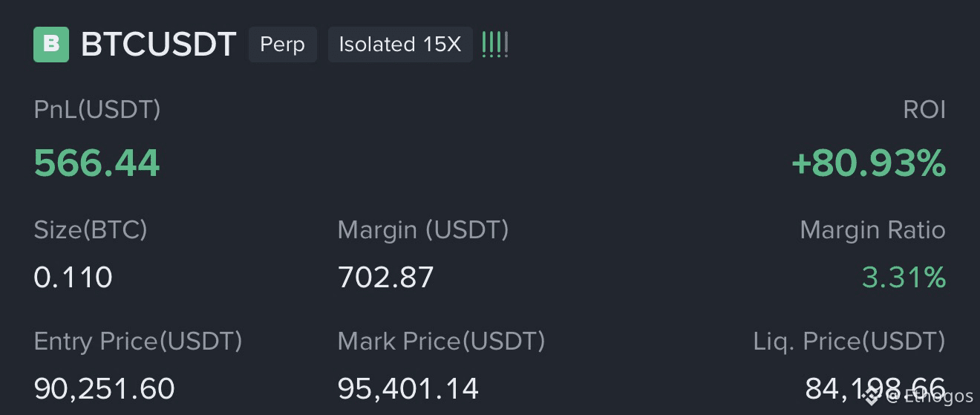
Task: Click the Entry Price(USDT) label
Action: point(138,342)
